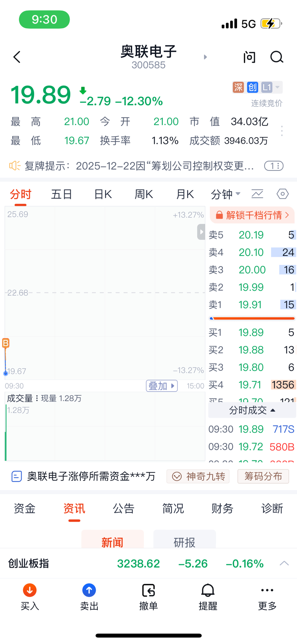Tap the 创业板指 index name
The width and height of the screenshot is (297, 644).
coord(29,563)
